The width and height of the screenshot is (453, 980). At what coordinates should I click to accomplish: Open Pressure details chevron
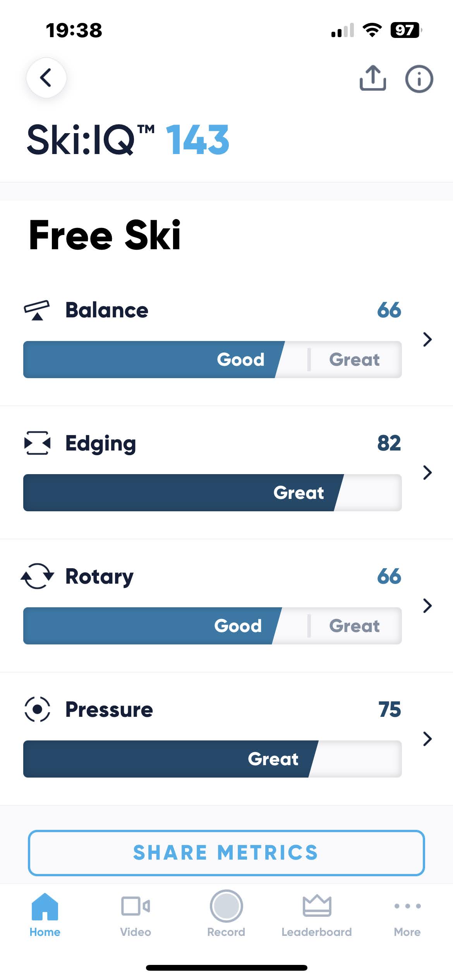coord(427,739)
